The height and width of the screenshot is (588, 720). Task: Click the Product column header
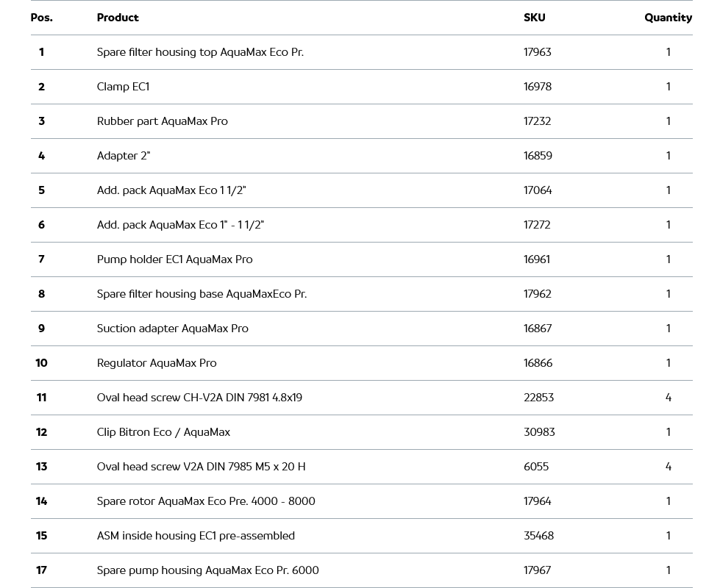[118, 18]
